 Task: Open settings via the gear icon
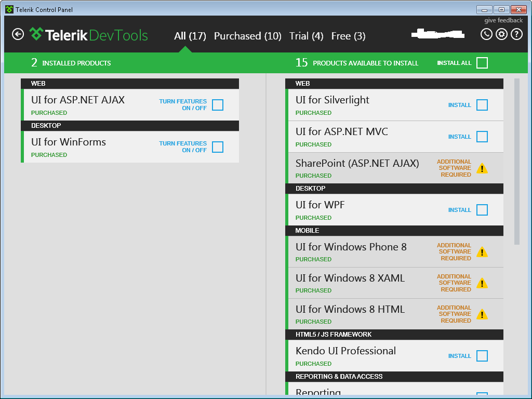click(501, 34)
